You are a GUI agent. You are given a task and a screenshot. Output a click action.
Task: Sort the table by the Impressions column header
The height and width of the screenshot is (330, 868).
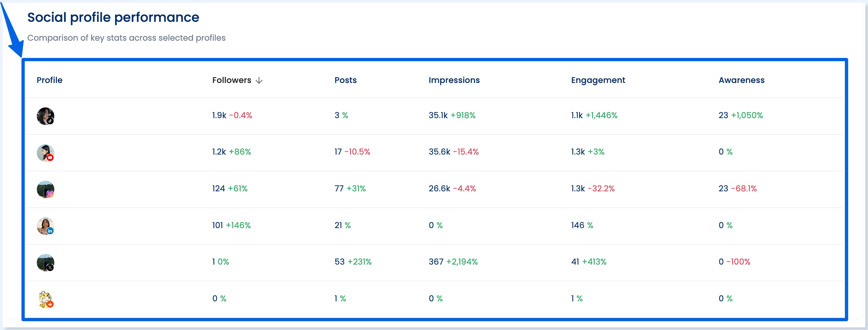click(x=454, y=80)
